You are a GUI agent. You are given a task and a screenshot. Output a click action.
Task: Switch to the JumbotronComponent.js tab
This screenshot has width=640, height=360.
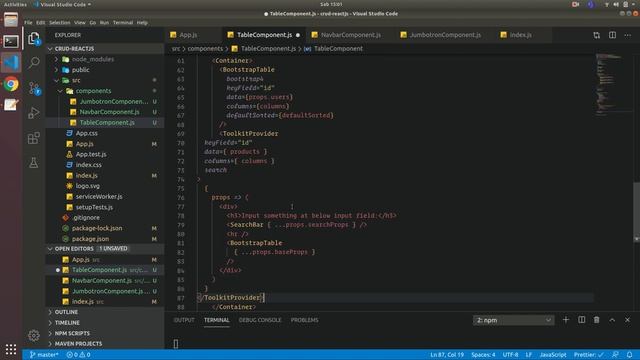[445, 35]
